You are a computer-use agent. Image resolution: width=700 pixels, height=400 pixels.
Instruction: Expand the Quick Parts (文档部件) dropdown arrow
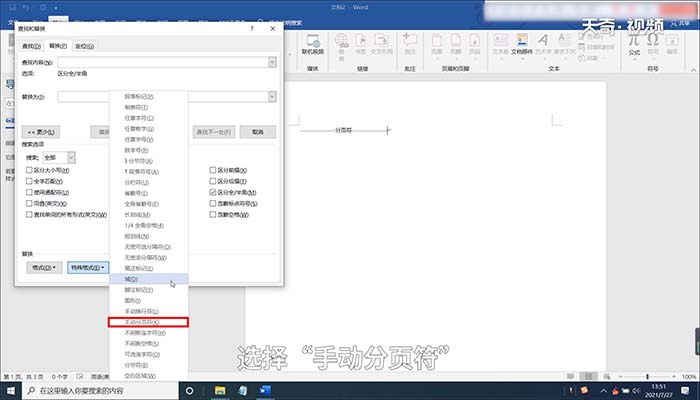[522, 59]
